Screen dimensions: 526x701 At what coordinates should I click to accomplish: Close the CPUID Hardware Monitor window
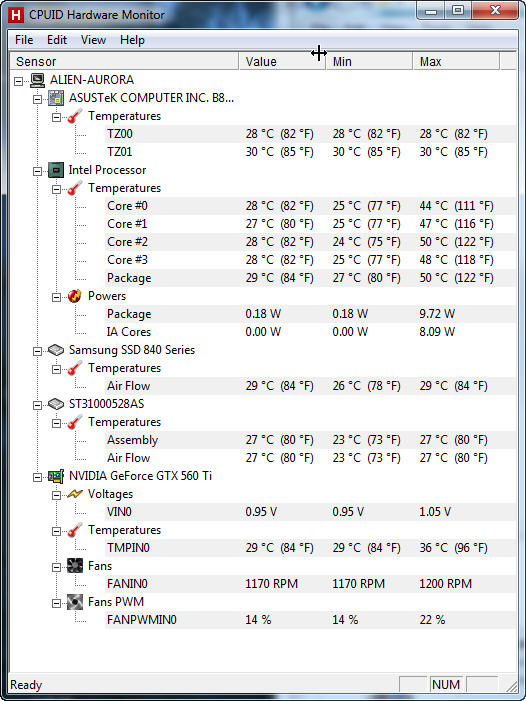point(494,11)
